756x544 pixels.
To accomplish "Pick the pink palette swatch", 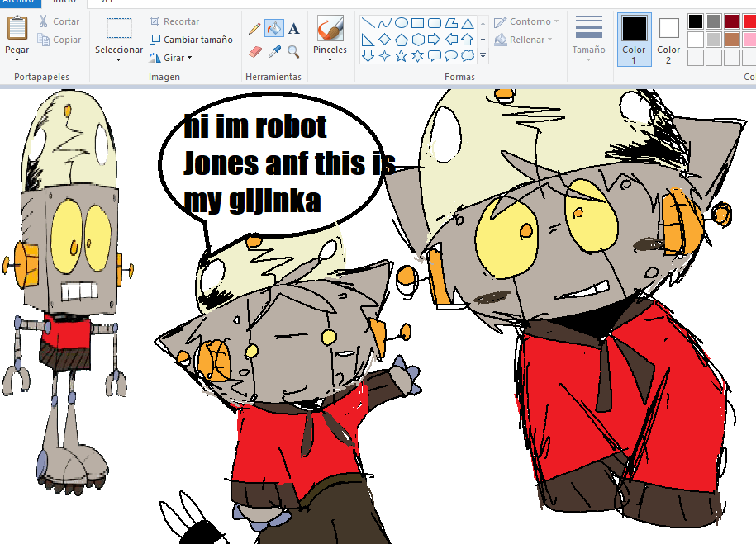I will coord(749,40).
